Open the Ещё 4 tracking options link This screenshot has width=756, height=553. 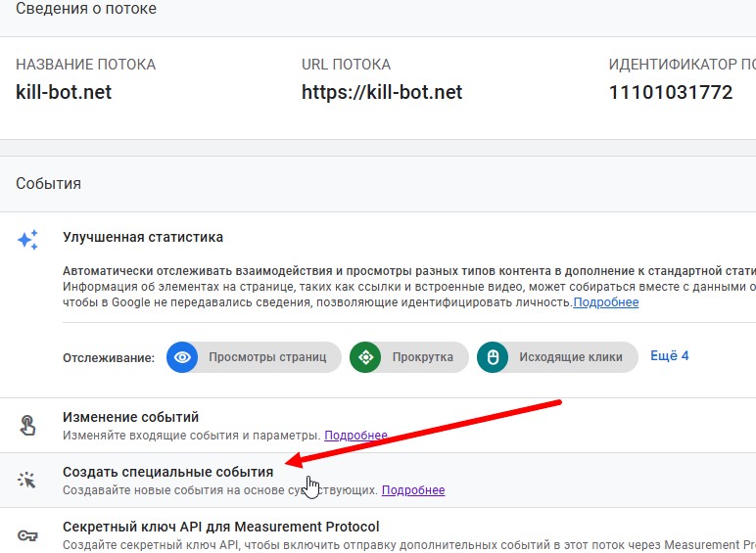point(669,356)
